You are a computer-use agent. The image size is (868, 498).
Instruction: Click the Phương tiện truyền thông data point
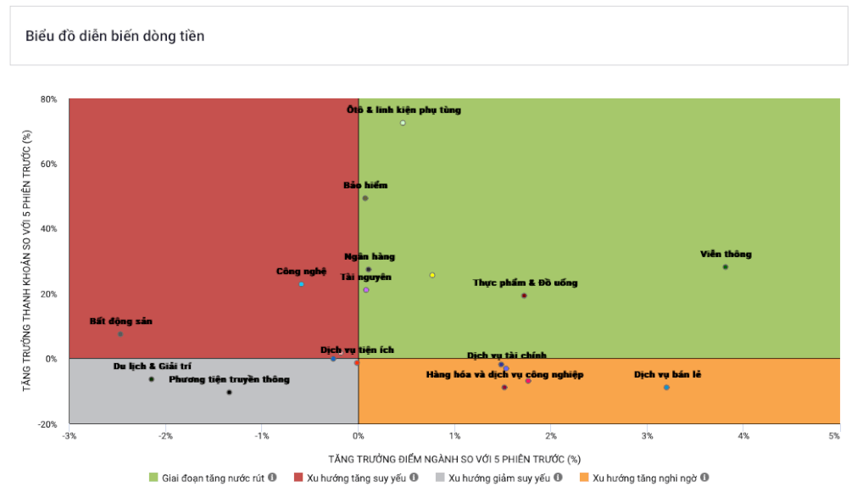coord(229,392)
